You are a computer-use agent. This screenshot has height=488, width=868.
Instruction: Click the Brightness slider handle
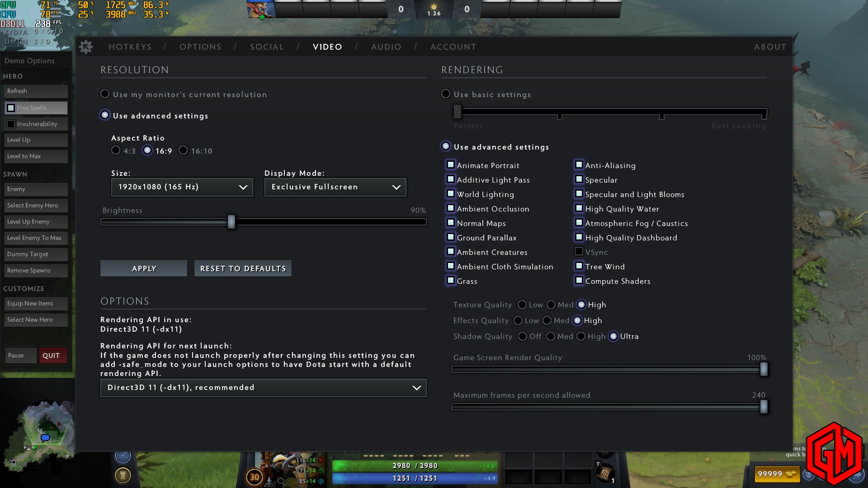click(231, 222)
